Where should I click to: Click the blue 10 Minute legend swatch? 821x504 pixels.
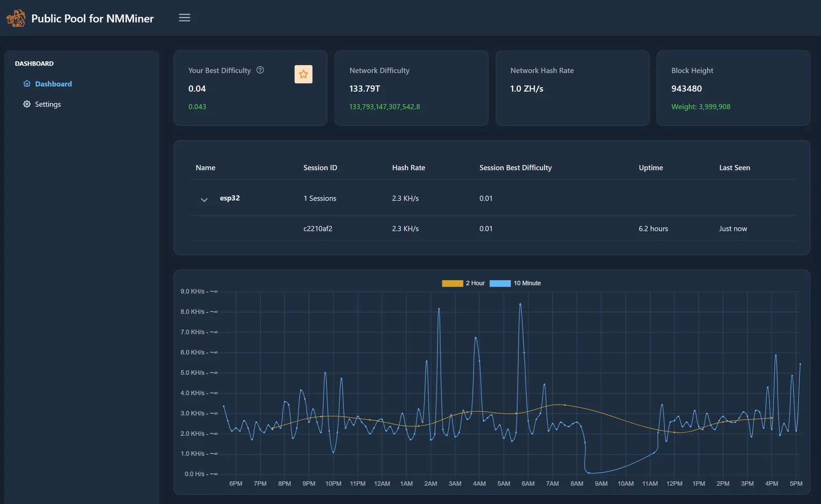point(500,283)
